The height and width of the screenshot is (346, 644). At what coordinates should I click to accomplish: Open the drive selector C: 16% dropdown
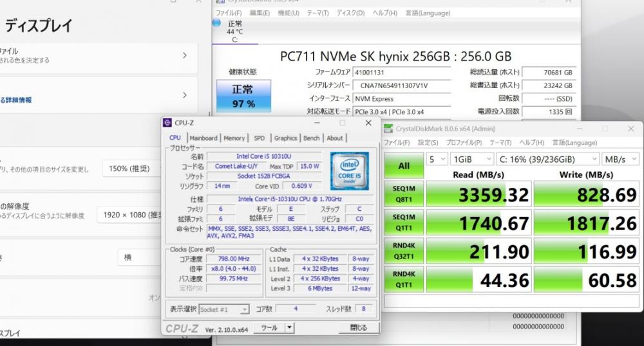point(548,159)
